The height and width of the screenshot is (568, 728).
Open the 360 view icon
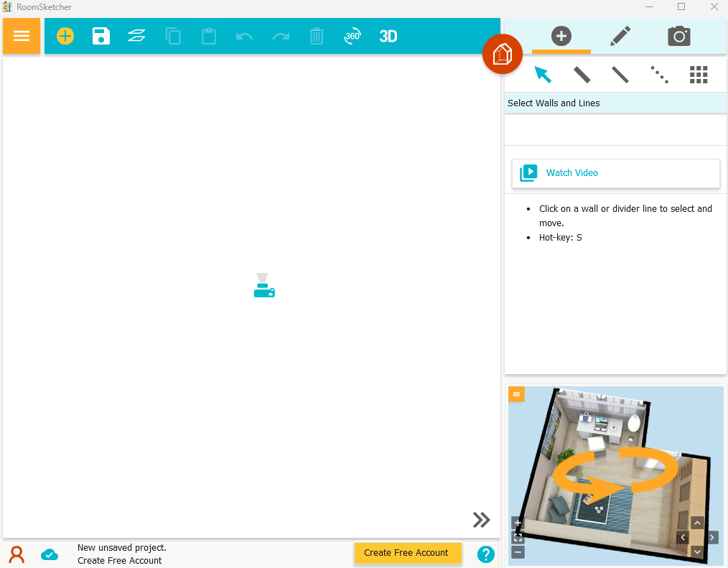click(x=353, y=36)
